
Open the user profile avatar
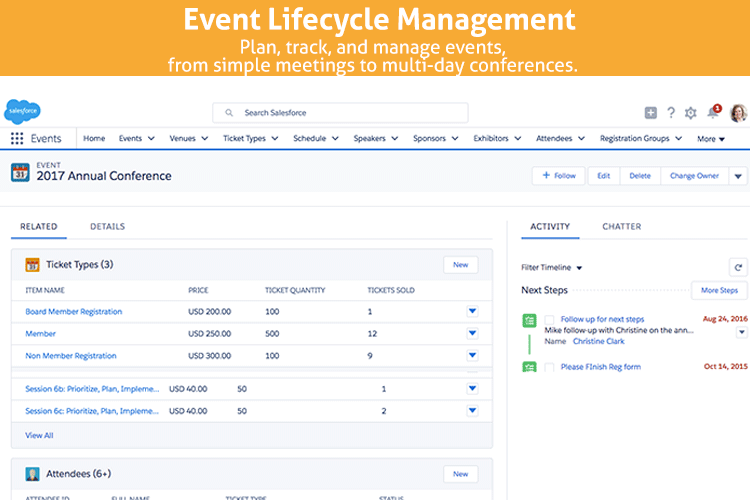pyautogui.click(x=738, y=113)
